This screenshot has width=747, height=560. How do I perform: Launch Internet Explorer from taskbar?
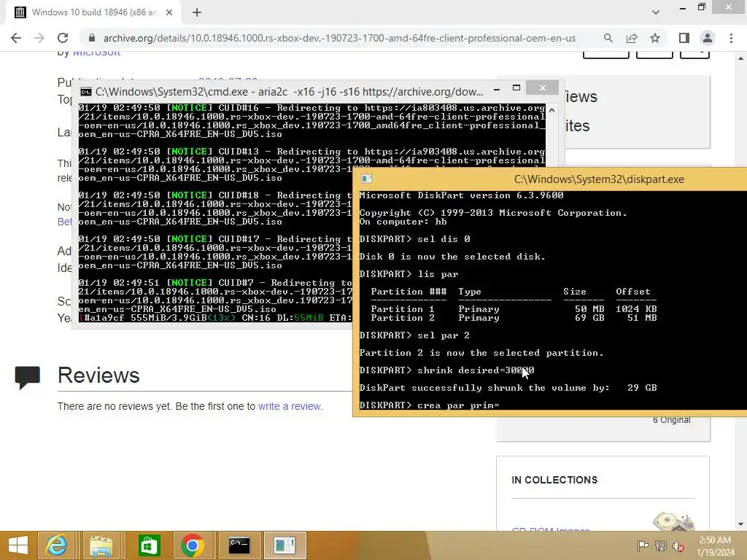pos(56,545)
